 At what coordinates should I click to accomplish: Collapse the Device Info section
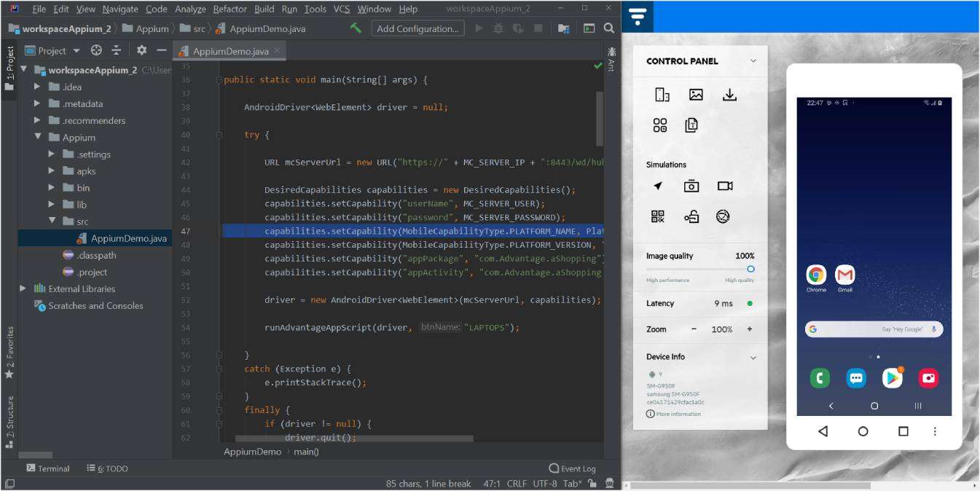[x=753, y=358]
